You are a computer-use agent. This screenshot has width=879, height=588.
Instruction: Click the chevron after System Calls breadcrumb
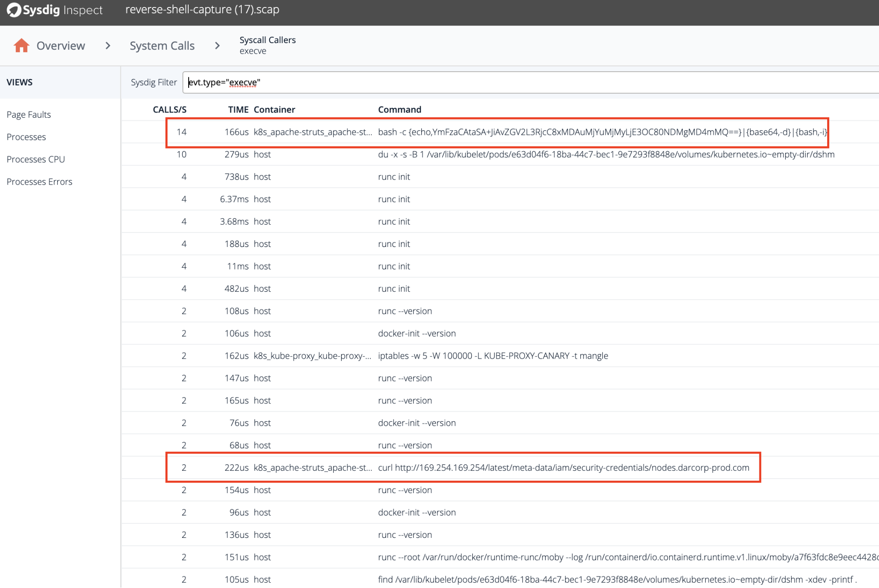(217, 46)
